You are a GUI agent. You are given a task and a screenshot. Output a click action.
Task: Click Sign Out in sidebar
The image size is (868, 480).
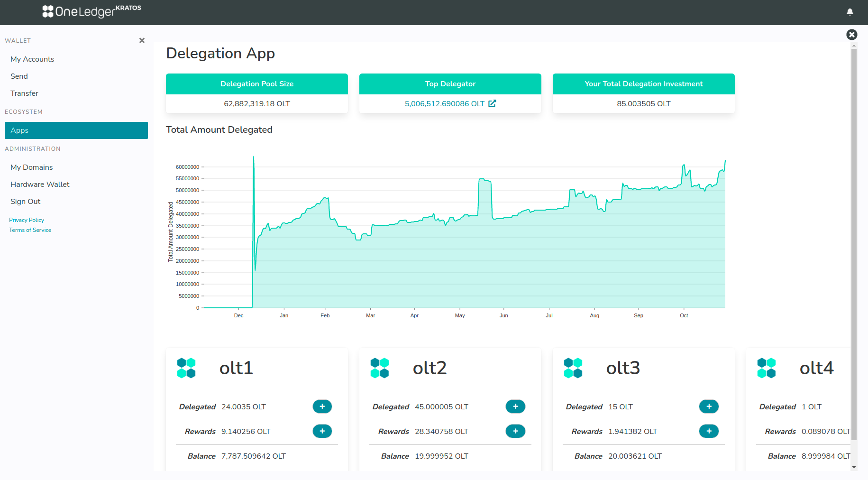tap(26, 202)
